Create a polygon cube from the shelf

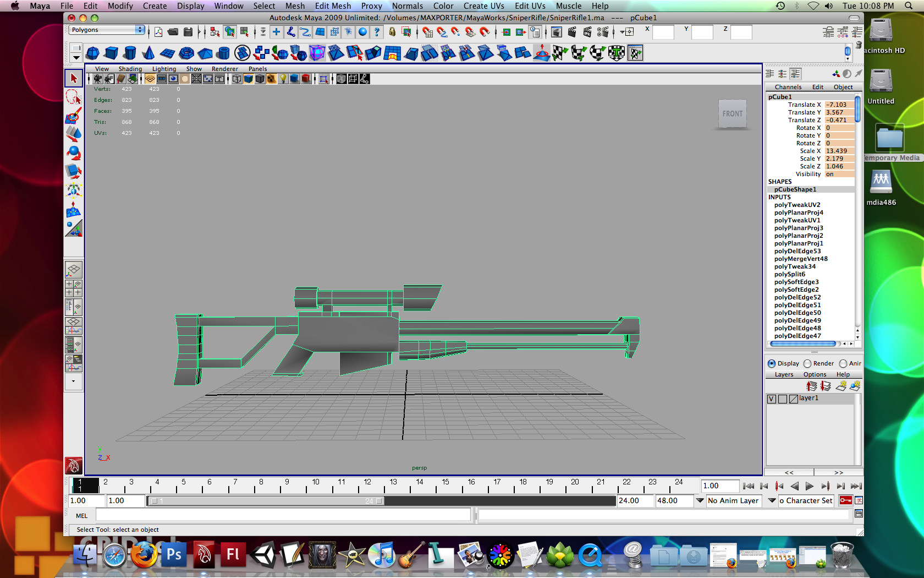coord(111,53)
